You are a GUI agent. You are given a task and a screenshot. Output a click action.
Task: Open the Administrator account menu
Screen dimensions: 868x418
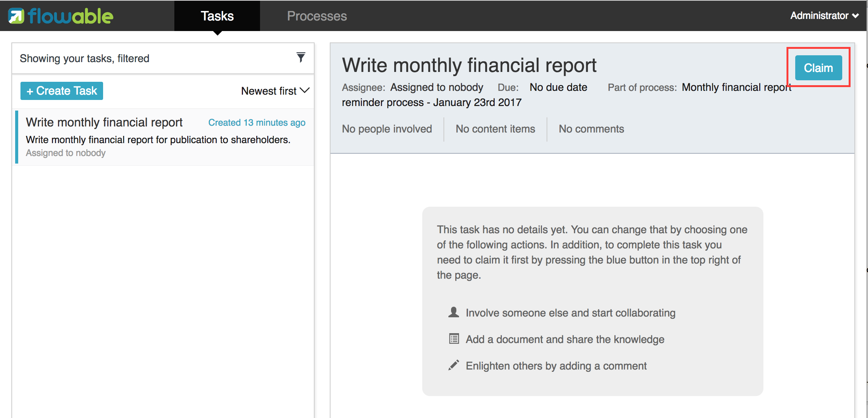823,16
